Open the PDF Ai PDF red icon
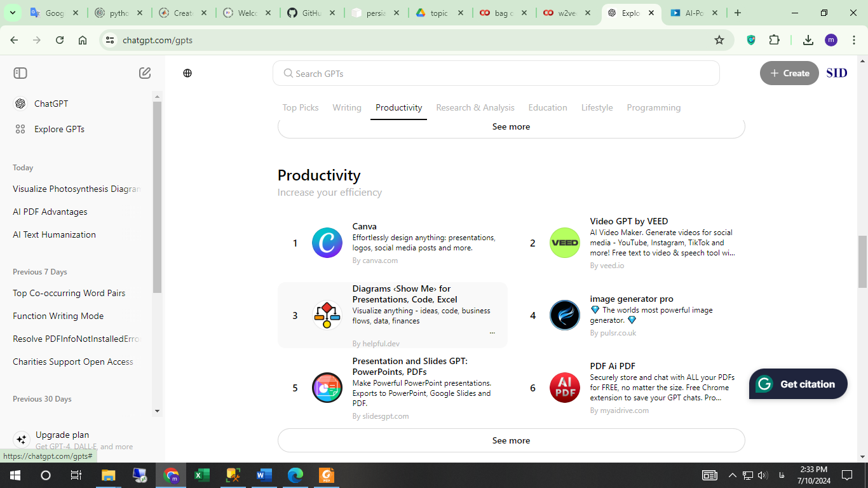Image resolution: width=868 pixels, height=488 pixels. (565, 388)
